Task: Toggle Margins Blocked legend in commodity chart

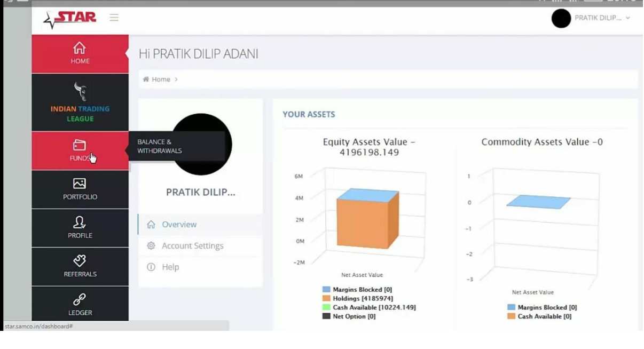Action: (x=547, y=307)
